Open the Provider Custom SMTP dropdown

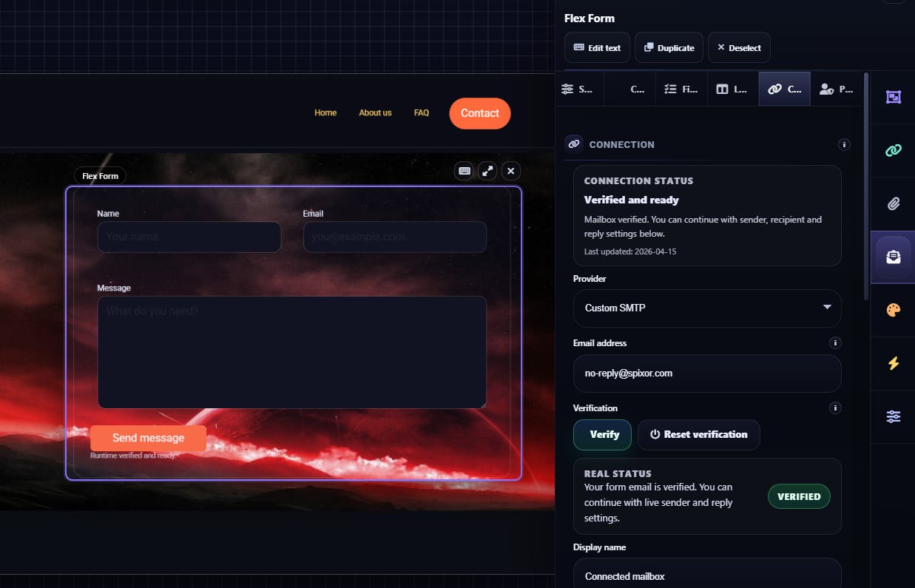[x=707, y=308]
